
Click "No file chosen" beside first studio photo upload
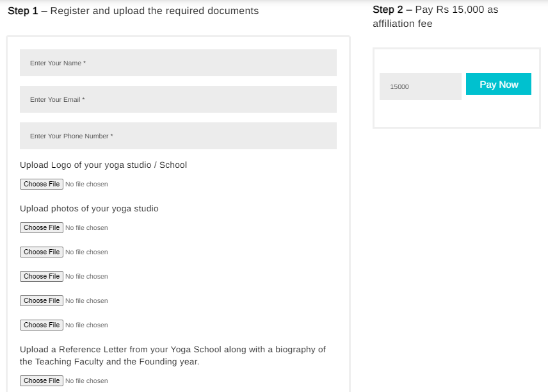tap(86, 228)
